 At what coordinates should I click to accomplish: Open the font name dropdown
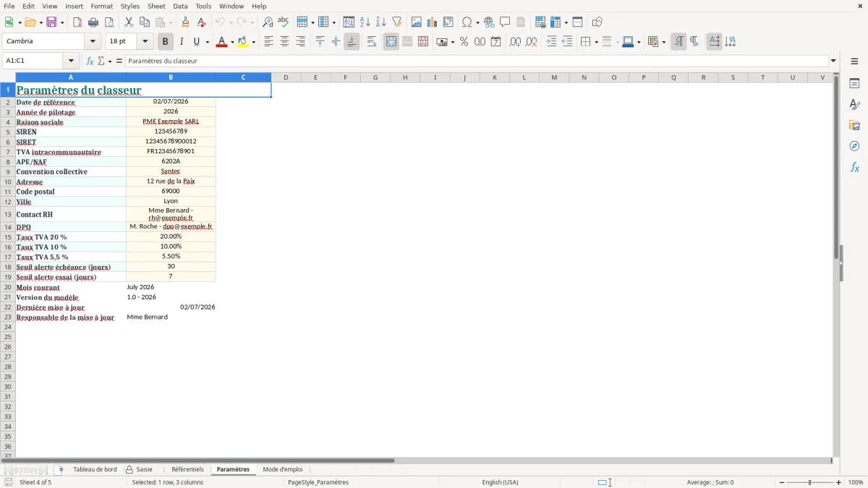point(93,41)
